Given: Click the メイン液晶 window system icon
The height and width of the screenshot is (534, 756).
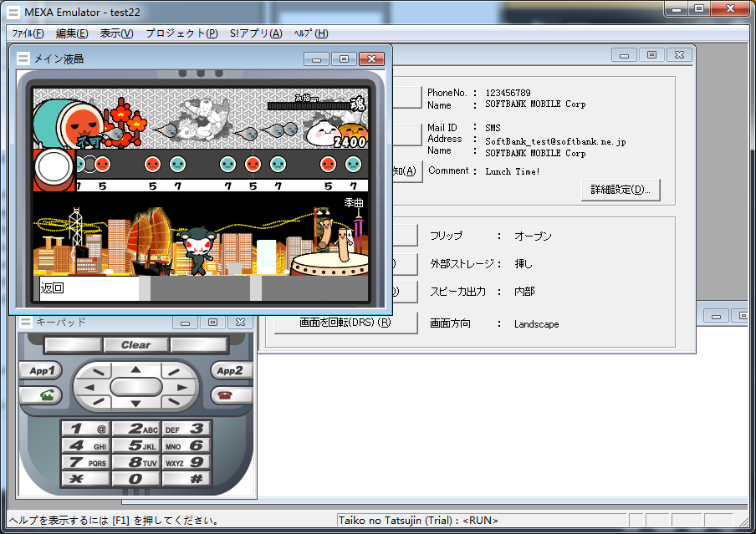Looking at the screenshot, I should [23, 58].
